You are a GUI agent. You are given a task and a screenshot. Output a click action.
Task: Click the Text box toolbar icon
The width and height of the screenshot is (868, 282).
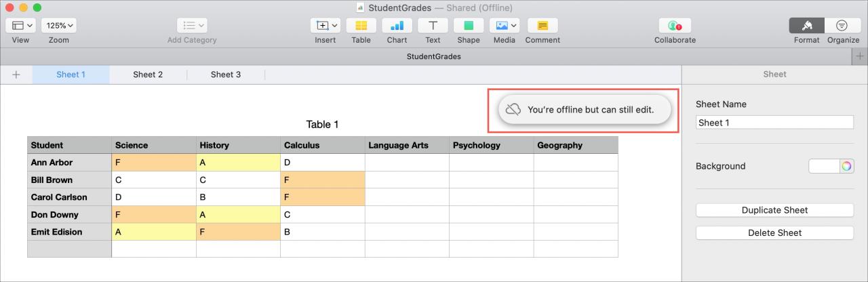pyautogui.click(x=433, y=26)
